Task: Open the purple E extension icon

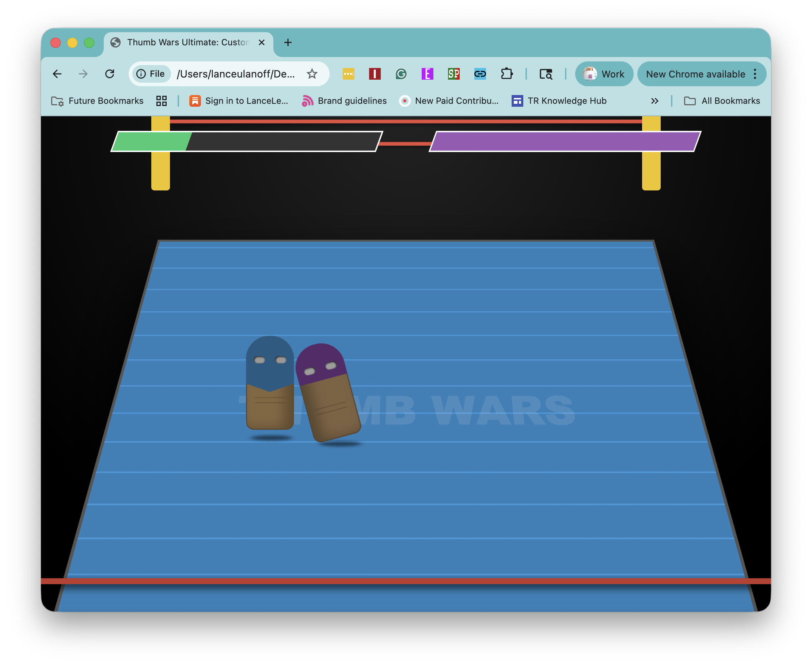Action: (427, 74)
